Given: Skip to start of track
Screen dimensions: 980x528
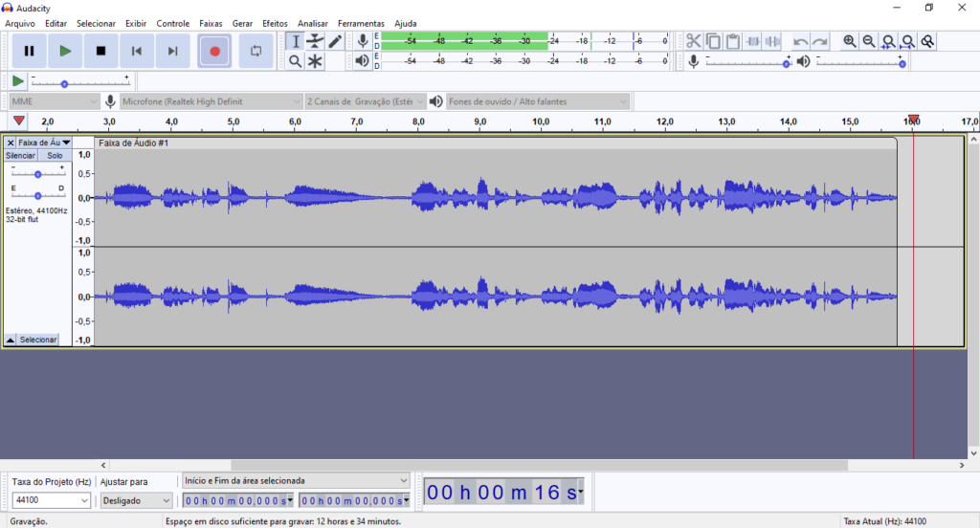Looking at the screenshot, I should pos(137,51).
